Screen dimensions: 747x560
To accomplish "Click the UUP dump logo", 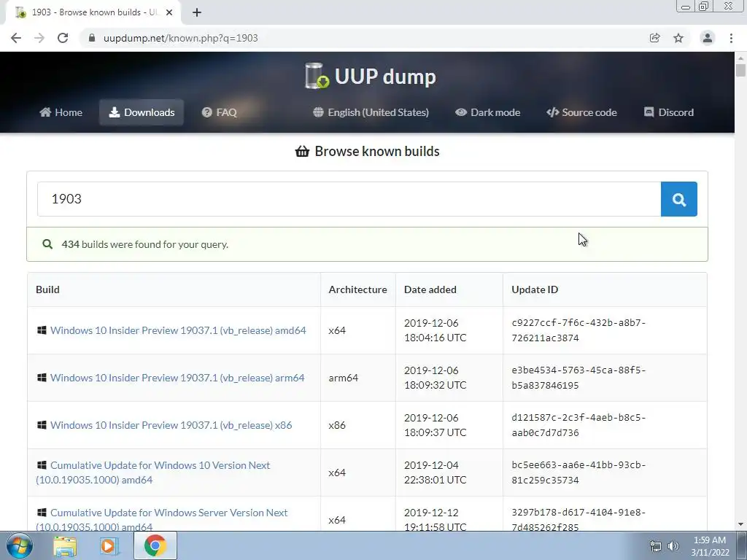I will (x=370, y=76).
